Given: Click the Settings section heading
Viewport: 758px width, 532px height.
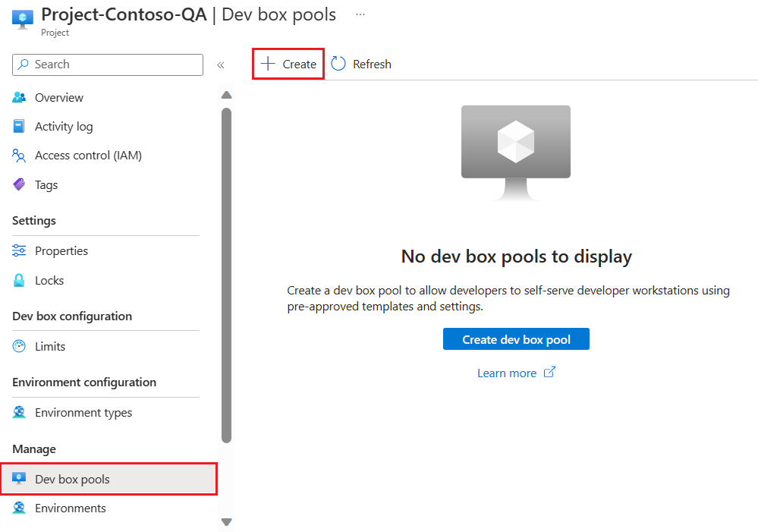Looking at the screenshot, I should [x=34, y=221].
